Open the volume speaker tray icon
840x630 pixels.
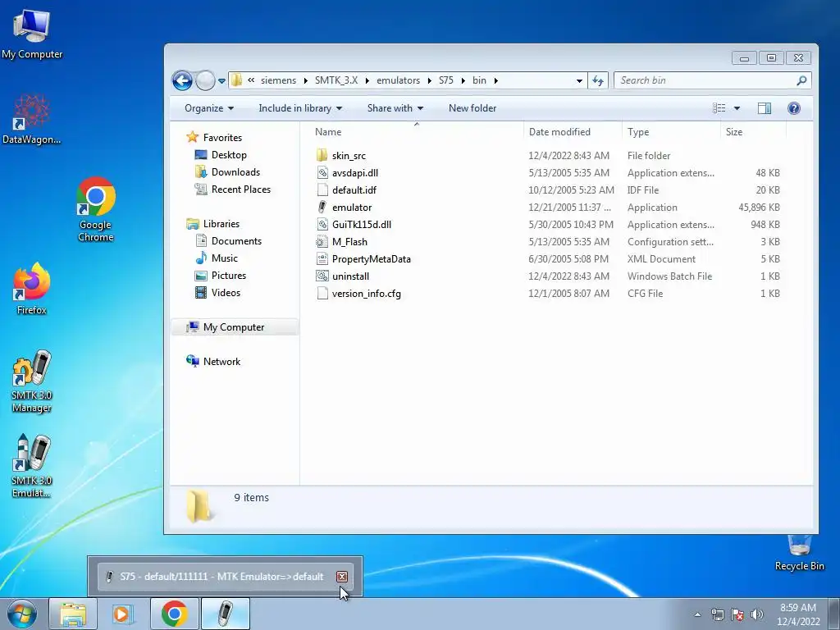pyautogui.click(x=756, y=614)
